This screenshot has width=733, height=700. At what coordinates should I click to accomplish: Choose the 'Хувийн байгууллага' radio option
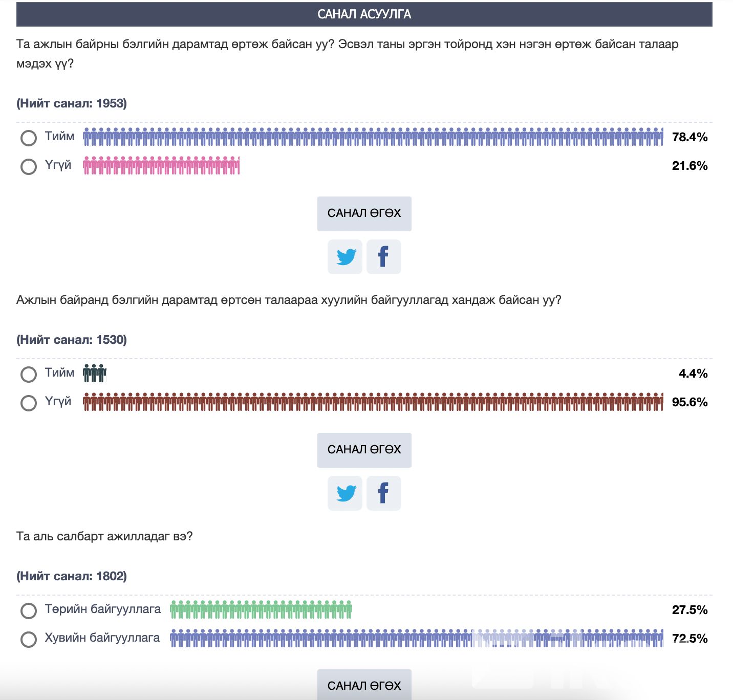click(29, 639)
